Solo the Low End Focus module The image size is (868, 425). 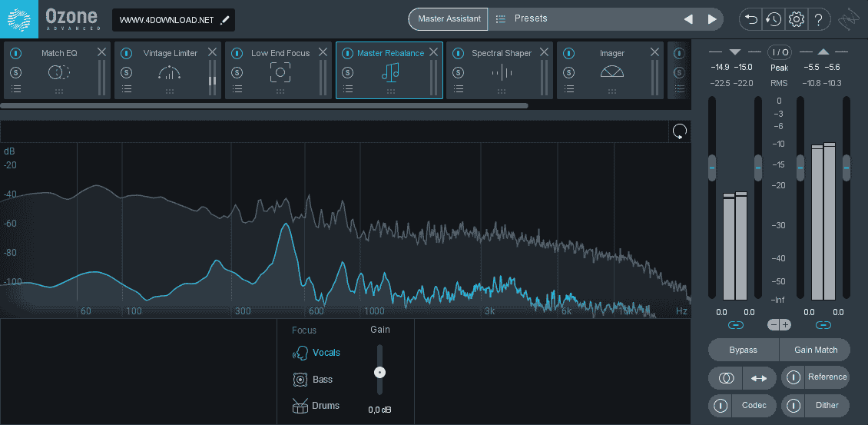(x=237, y=72)
